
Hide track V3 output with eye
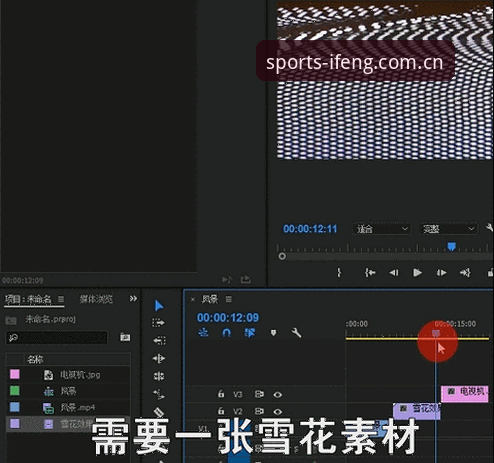(278, 395)
